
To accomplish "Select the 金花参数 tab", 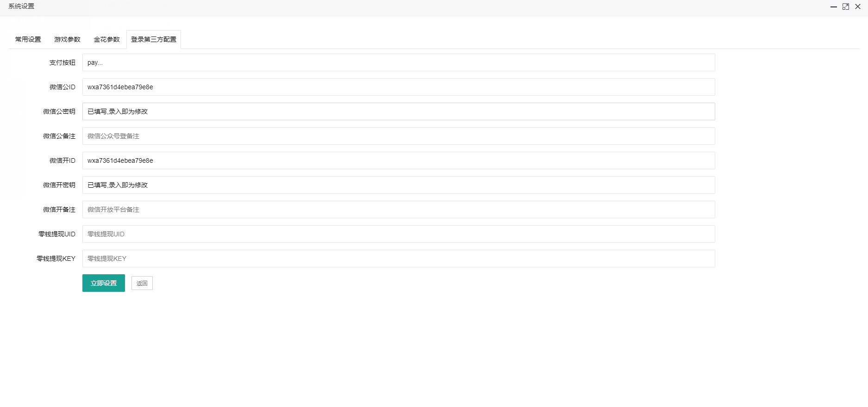I will click(x=106, y=39).
